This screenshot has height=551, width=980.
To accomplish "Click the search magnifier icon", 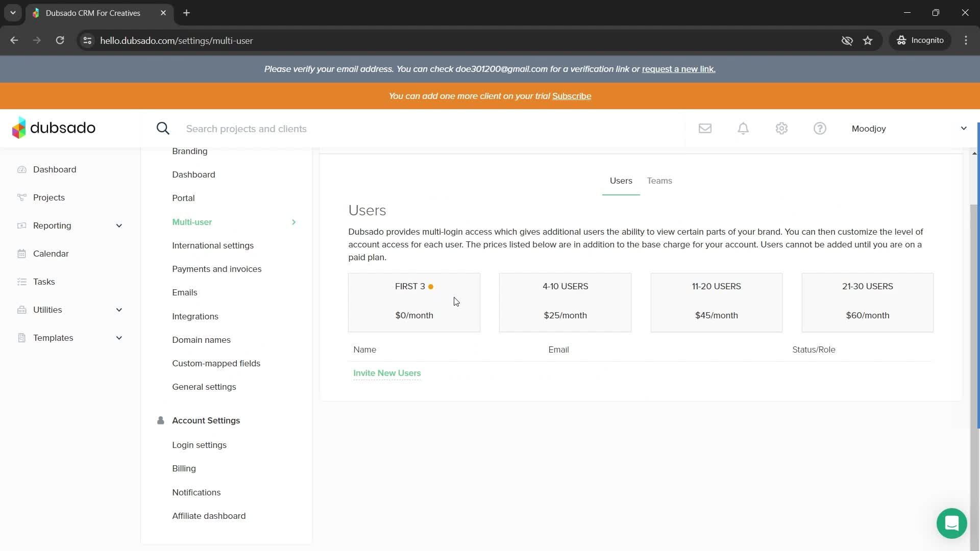I will point(163,129).
